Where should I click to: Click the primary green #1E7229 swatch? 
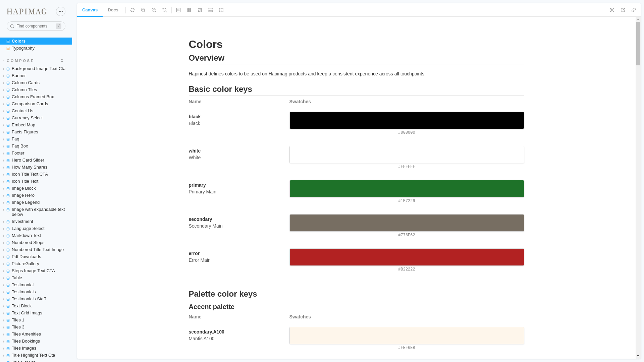point(407,189)
